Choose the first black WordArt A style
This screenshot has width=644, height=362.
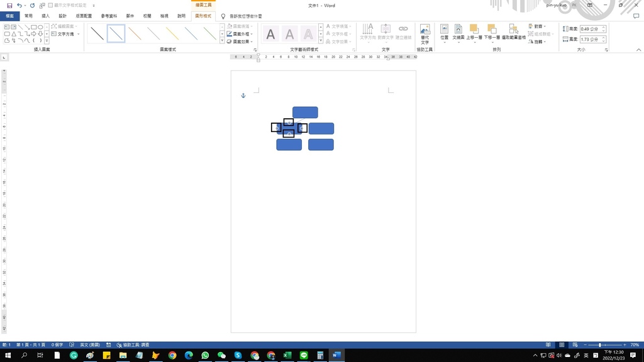click(270, 34)
